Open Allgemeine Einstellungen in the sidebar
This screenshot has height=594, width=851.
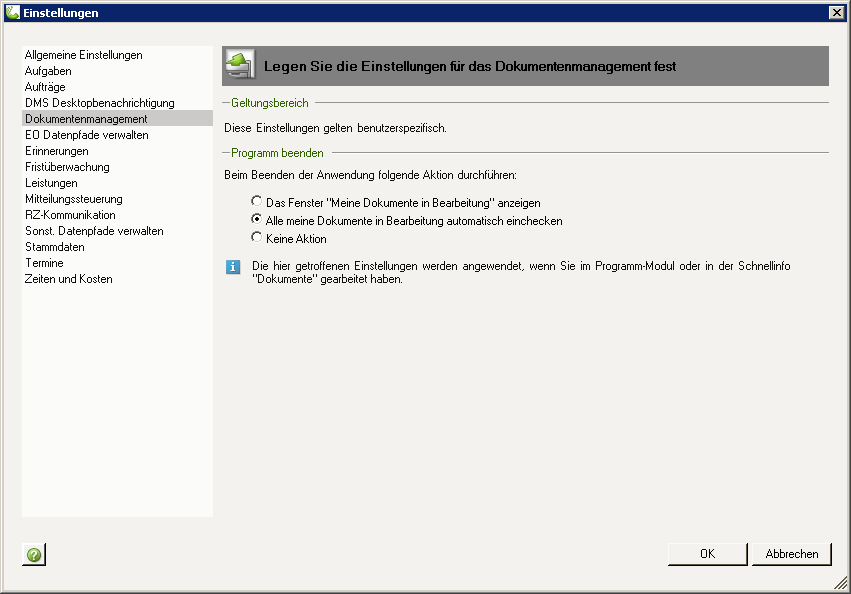click(84, 55)
